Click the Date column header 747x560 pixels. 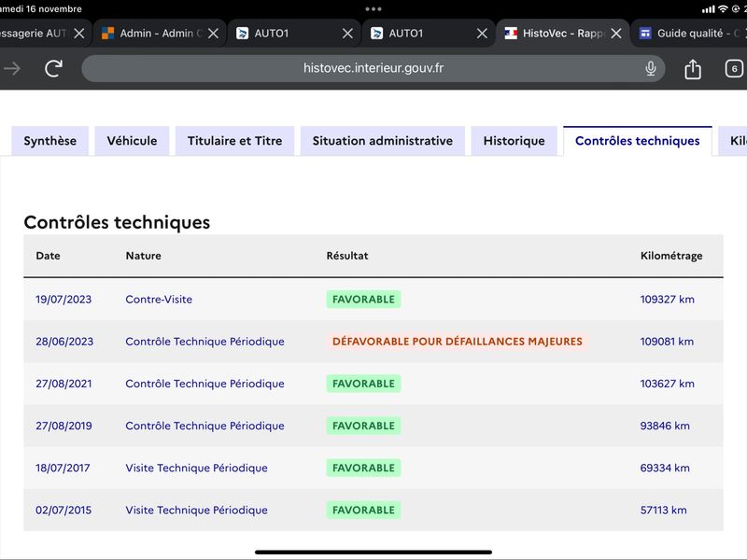tap(49, 256)
